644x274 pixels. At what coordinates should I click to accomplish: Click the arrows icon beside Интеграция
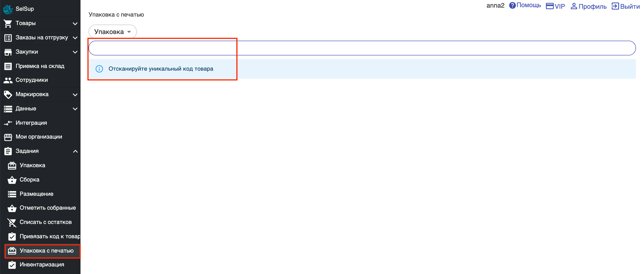coord(8,123)
